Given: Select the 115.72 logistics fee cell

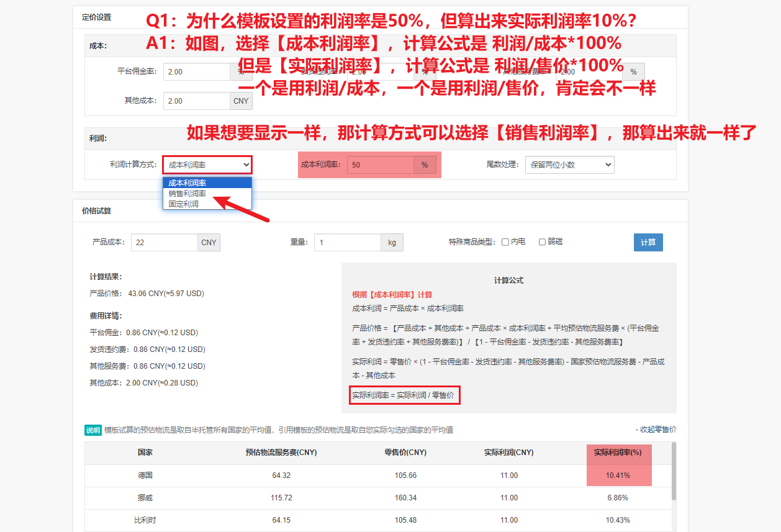Looking at the screenshot, I should click(x=281, y=498).
